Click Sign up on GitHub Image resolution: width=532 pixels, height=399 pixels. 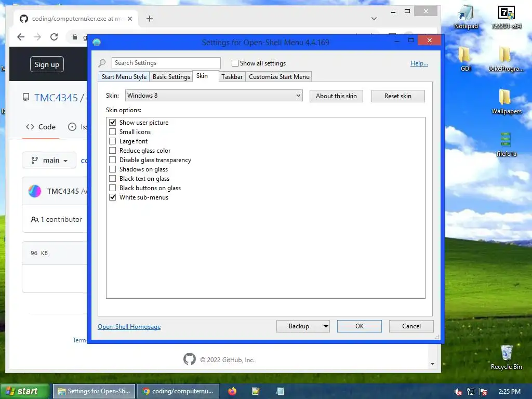pyautogui.click(x=47, y=64)
